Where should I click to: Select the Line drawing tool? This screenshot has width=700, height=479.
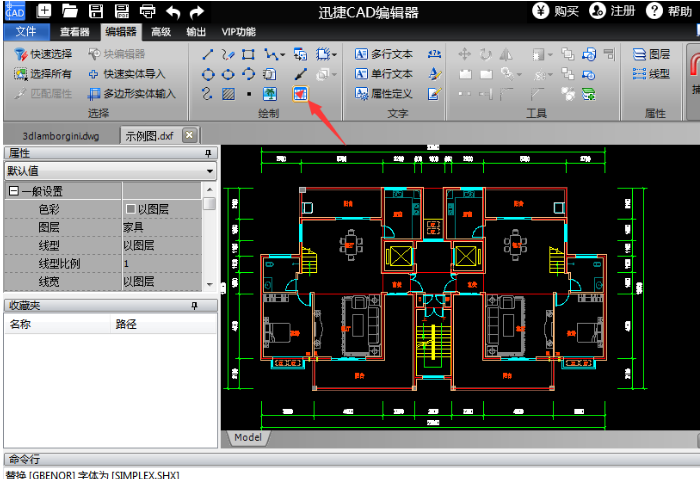(x=208, y=54)
